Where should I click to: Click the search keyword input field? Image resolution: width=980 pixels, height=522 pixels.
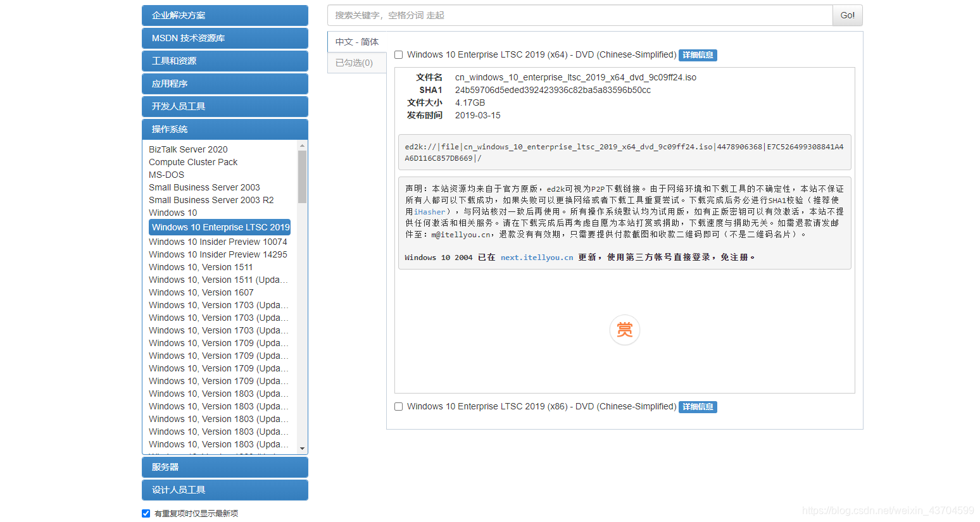(x=580, y=15)
